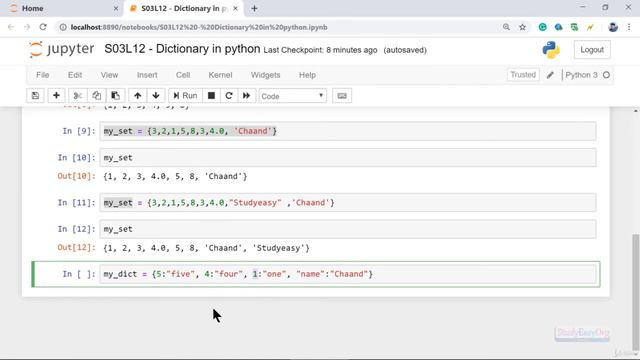640x360 pixels.
Task: Click the Out[10] output text
Action: click(176, 176)
